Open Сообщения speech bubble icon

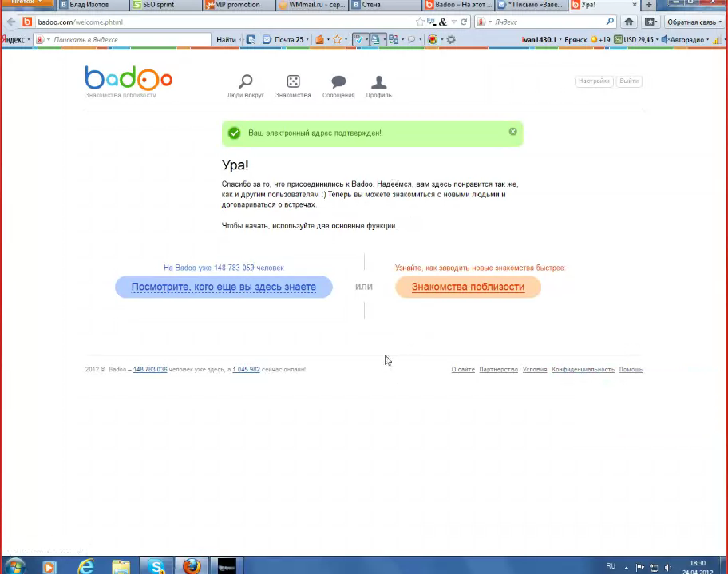pyautogui.click(x=338, y=81)
